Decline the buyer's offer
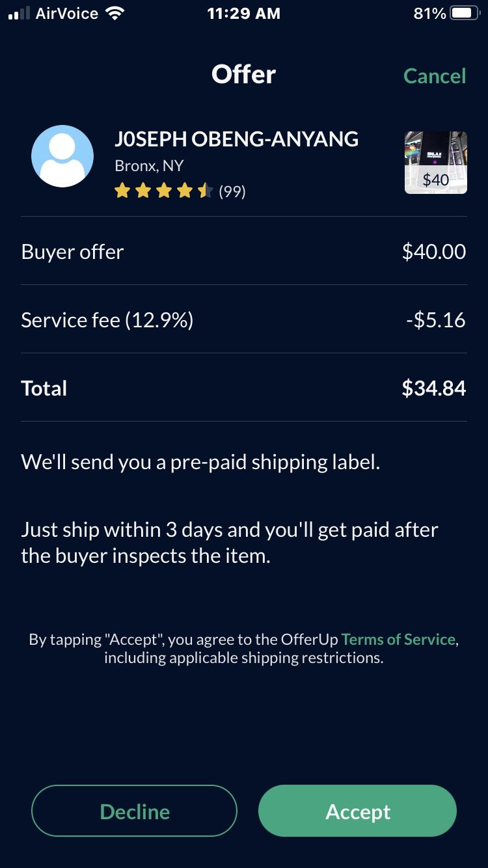488x868 pixels. point(135,811)
